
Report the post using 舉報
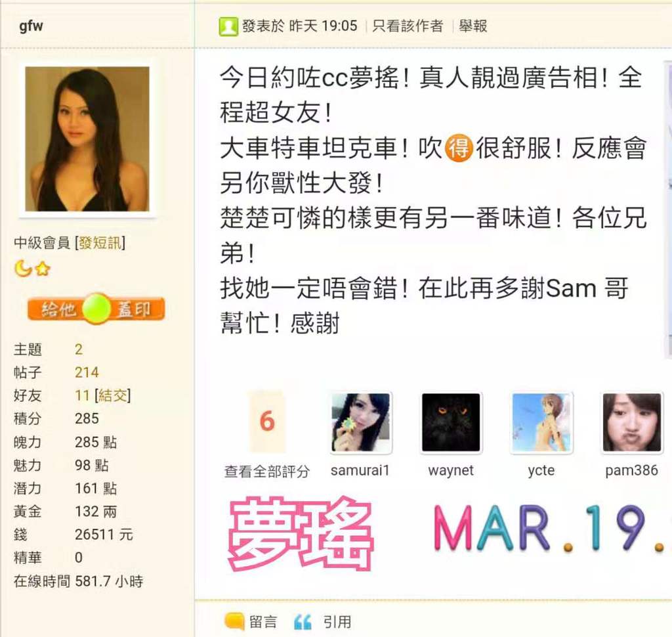pyautogui.click(x=472, y=26)
